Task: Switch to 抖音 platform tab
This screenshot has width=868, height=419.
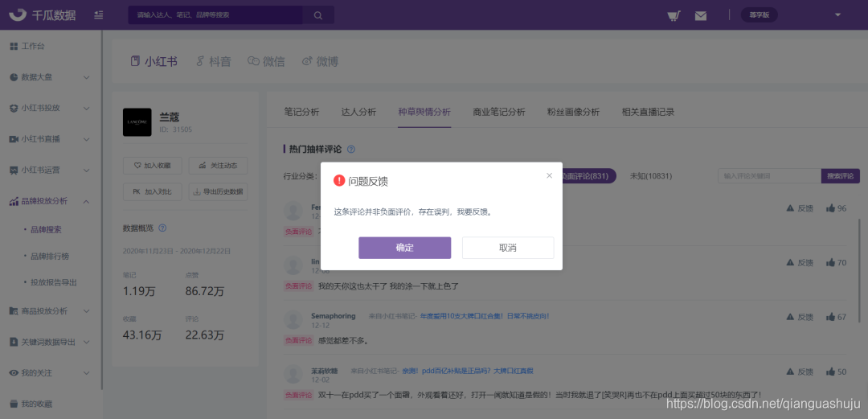Action: coord(214,61)
